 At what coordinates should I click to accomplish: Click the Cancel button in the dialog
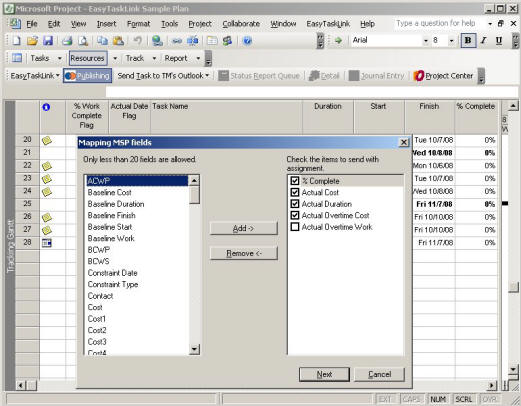(x=379, y=374)
